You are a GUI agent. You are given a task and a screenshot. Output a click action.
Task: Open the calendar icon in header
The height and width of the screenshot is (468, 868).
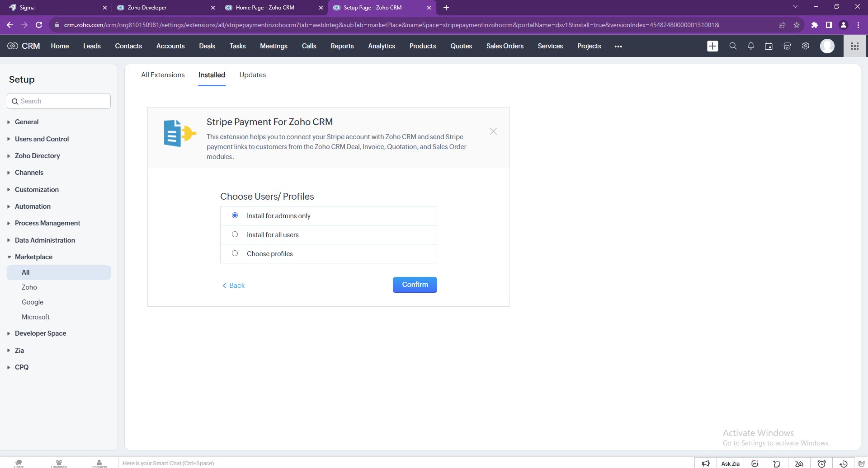(x=769, y=46)
